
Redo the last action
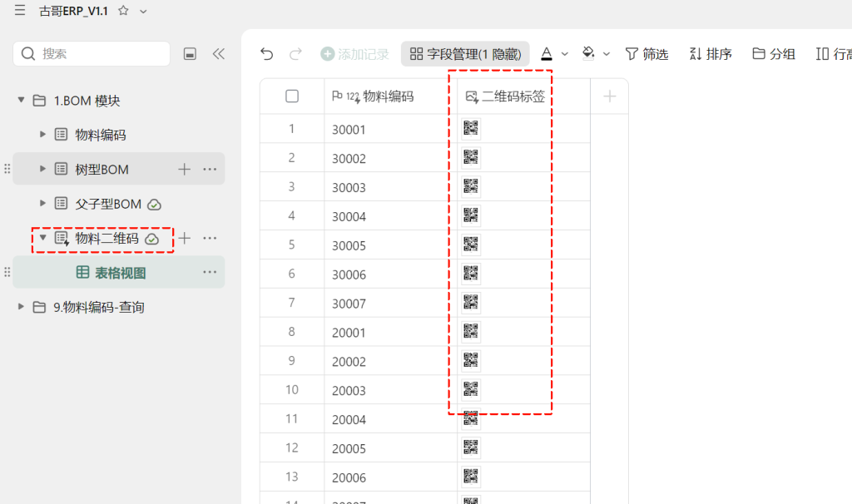295,54
